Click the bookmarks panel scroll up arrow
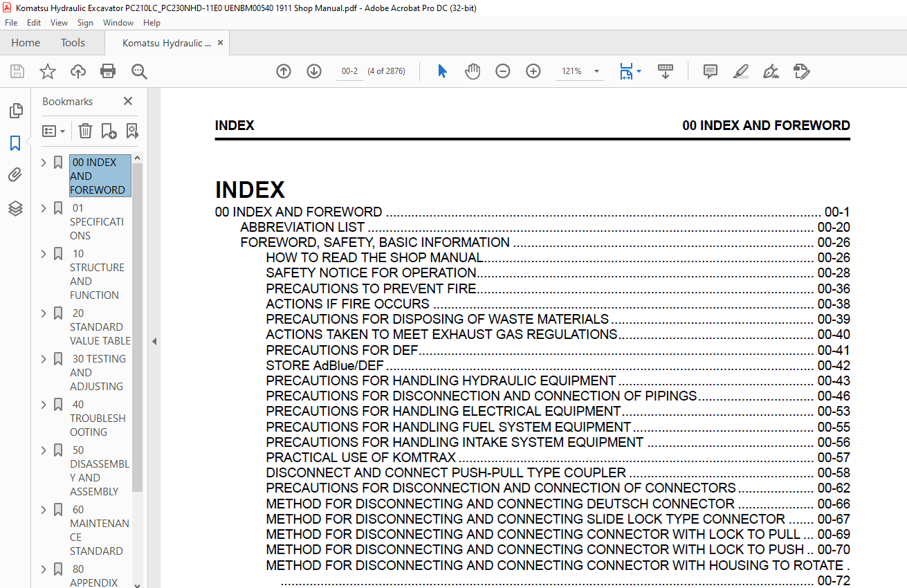This screenshot has width=907, height=588. click(137, 158)
